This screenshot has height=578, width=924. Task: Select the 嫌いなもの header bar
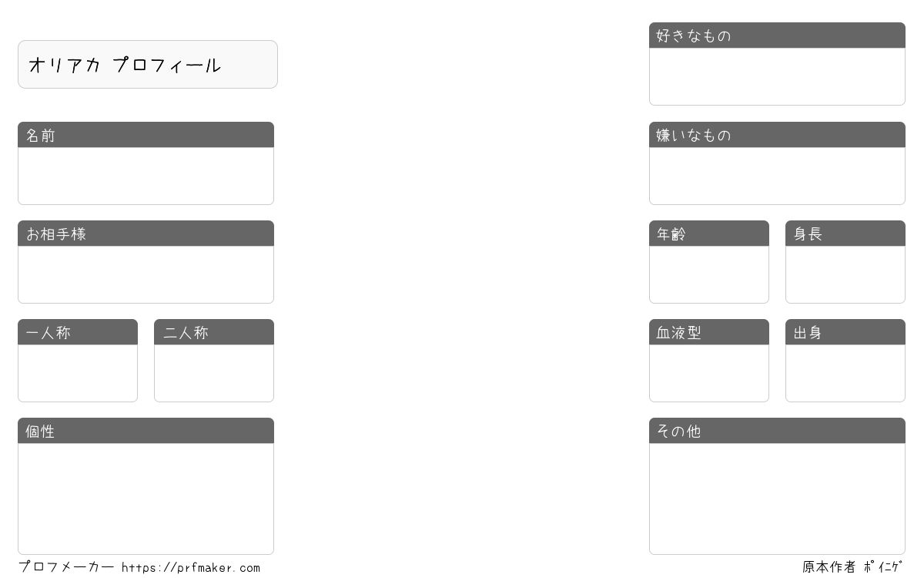[777, 135]
